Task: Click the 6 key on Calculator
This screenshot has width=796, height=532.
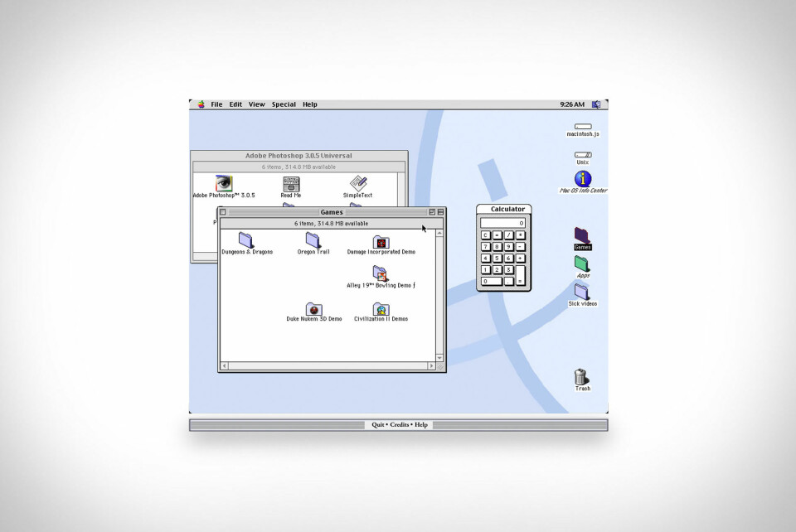Action: click(x=508, y=259)
